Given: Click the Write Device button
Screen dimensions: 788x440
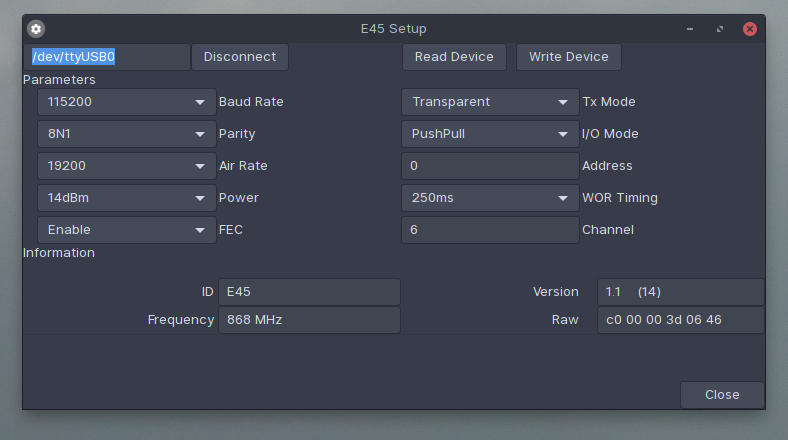Looking at the screenshot, I should pyautogui.click(x=568, y=57).
